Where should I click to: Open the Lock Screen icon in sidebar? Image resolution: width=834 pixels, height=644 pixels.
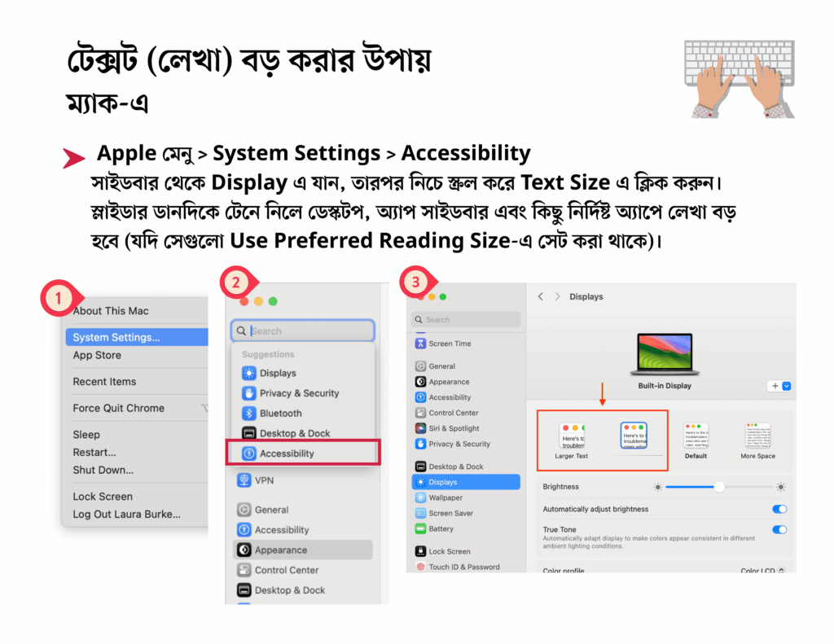[420, 551]
